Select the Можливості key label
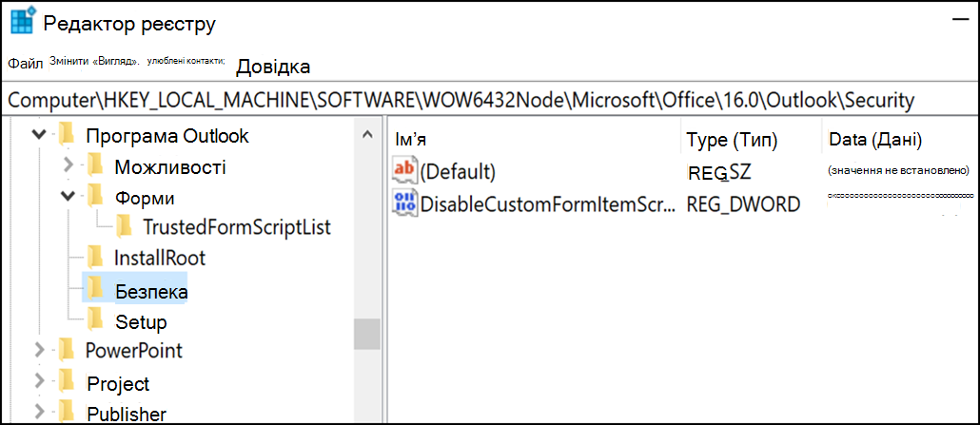 click(170, 167)
